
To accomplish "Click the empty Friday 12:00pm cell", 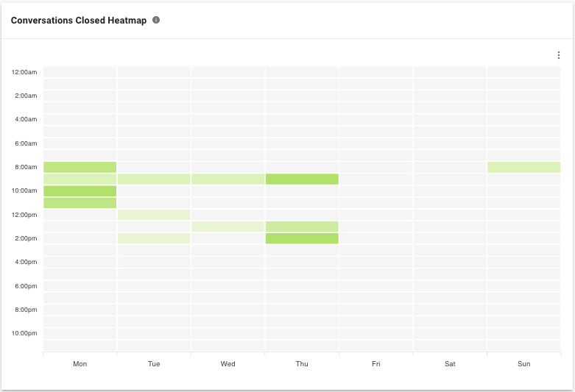I will (x=376, y=215).
